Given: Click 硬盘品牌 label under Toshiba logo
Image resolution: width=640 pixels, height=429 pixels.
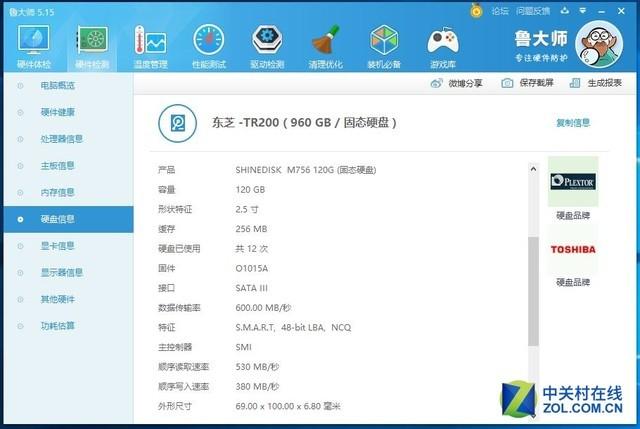Looking at the screenshot, I should pyautogui.click(x=573, y=282).
